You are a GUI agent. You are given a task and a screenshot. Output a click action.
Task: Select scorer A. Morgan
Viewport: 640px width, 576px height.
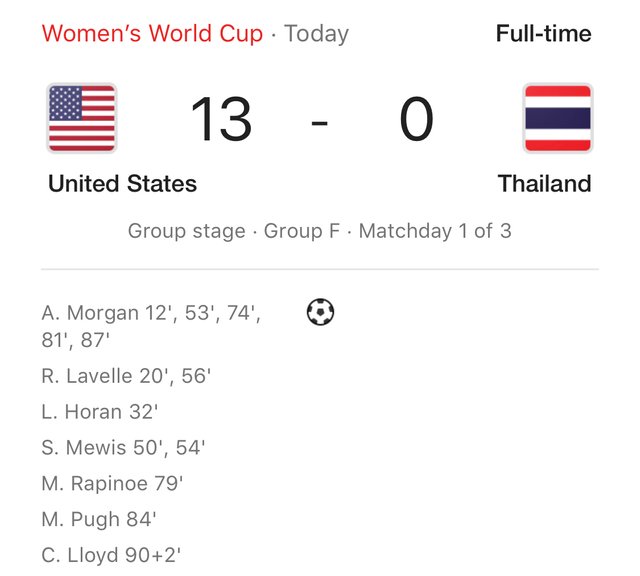tap(90, 313)
